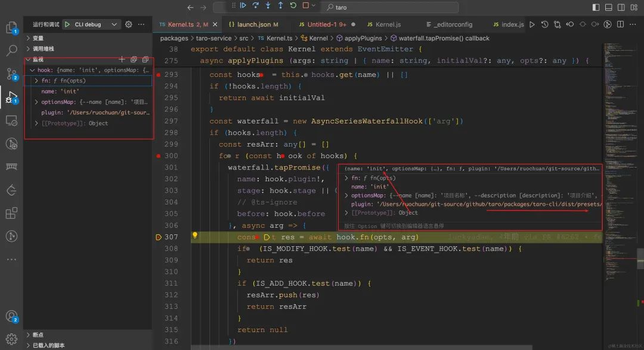This screenshot has width=644, height=350.
Task: Switch to Untitled-1 tab
Action: pyautogui.click(x=327, y=24)
